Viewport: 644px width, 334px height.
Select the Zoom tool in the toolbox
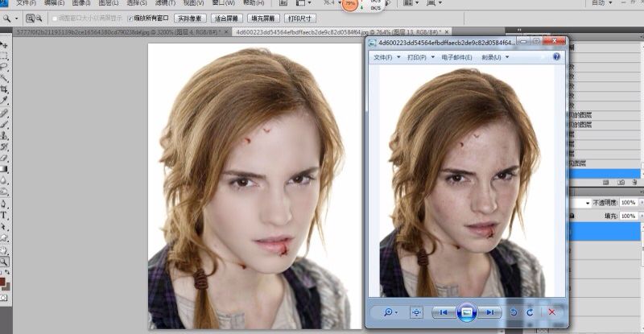click(x=4, y=261)
